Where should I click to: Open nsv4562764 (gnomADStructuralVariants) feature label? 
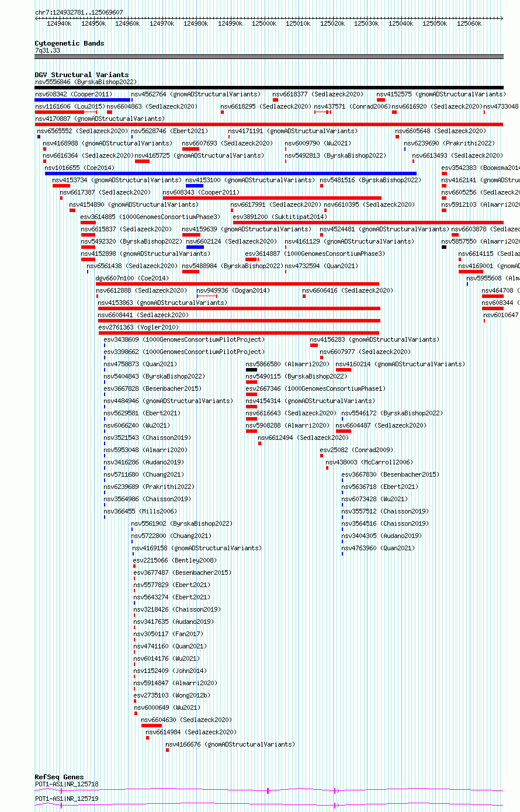(196, 95)
